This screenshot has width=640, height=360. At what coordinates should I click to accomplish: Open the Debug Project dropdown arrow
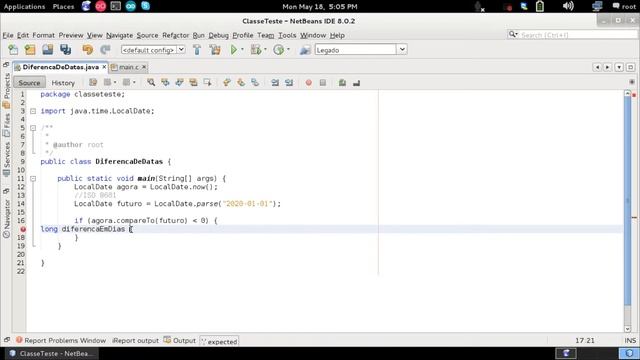coord(265,50)
